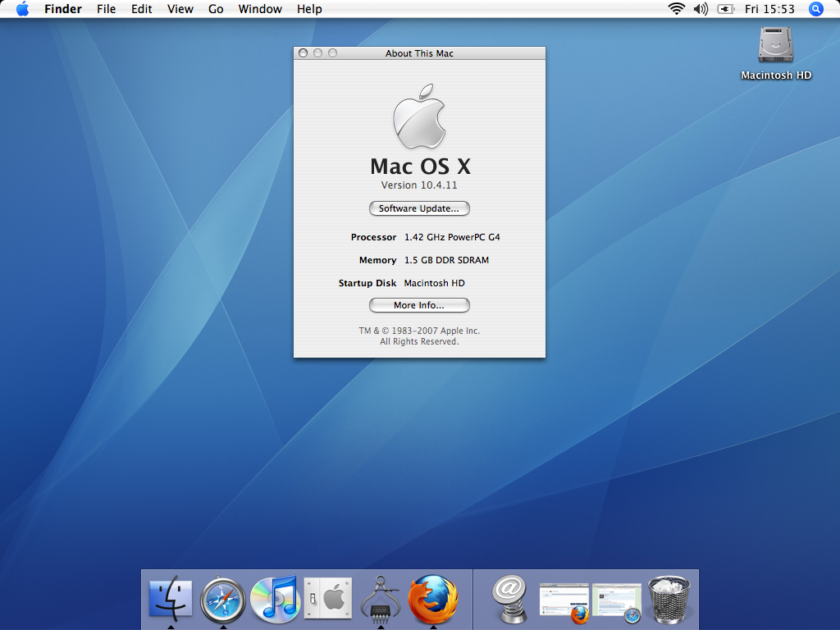Launch Safari from the Dock
The height and width of the screenshot is (630, 840).
click(223, 599)
